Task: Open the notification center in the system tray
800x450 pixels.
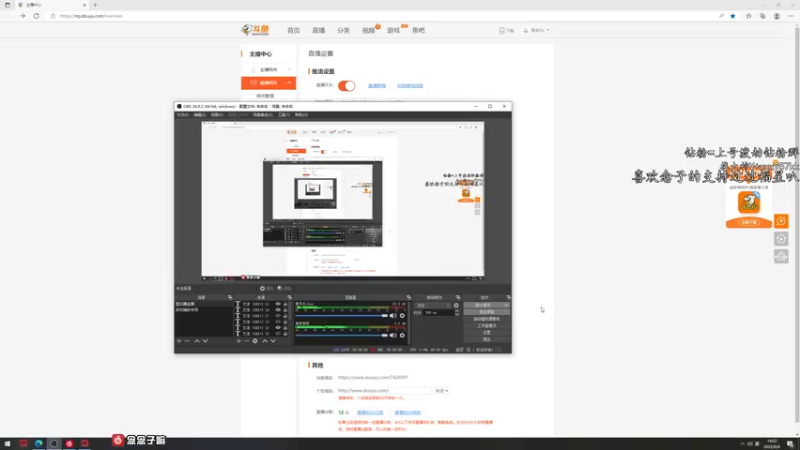Action: 790,444
